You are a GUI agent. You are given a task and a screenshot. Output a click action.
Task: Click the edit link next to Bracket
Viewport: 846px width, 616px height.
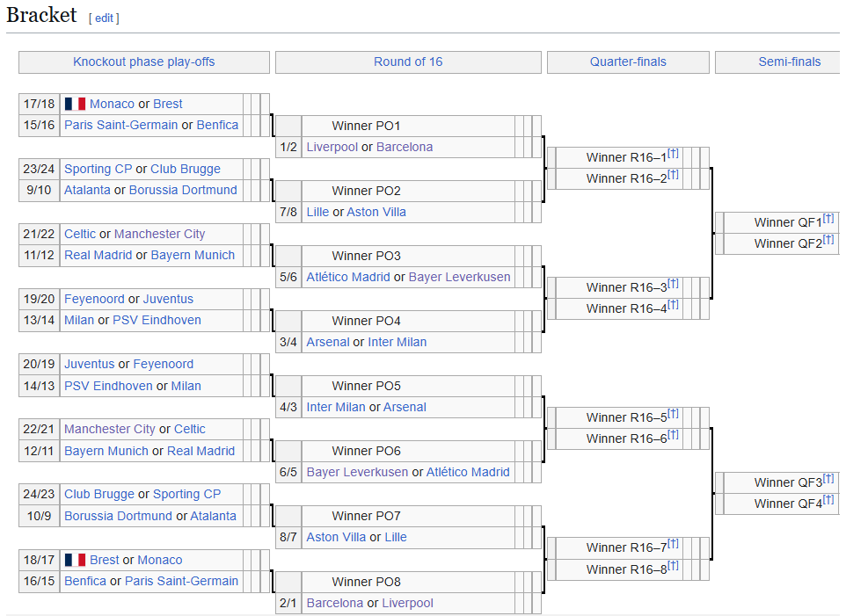[104, 18]
